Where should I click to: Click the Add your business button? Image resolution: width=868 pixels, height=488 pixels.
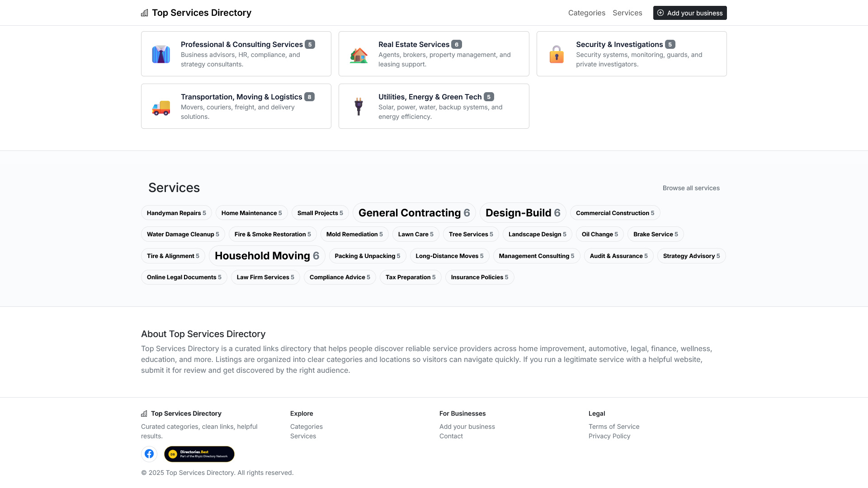click(x=689, y=13)
